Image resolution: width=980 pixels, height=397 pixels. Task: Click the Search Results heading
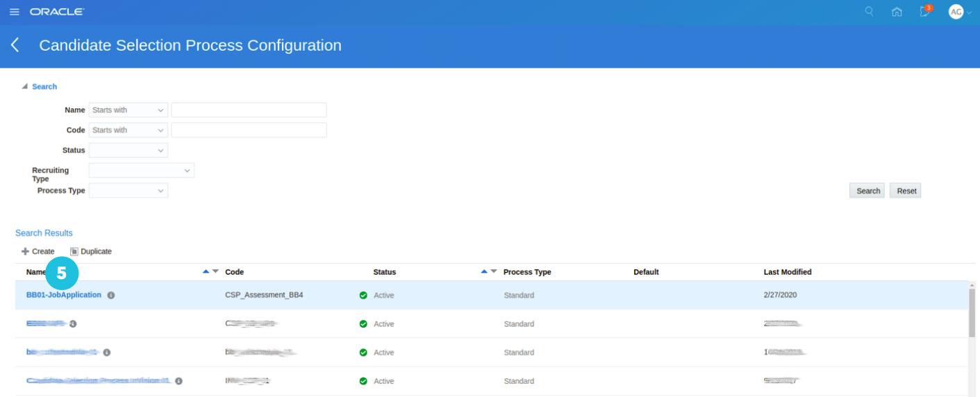[44, 233]
